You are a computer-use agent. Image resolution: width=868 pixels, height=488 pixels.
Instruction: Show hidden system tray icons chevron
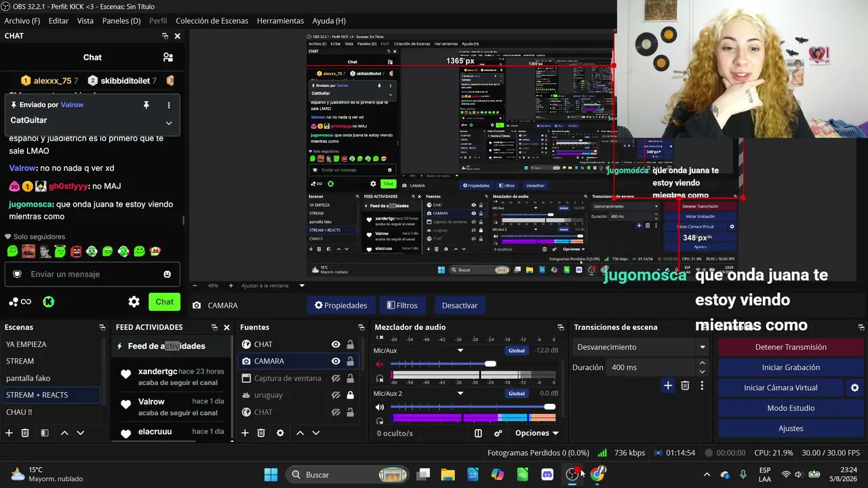(707, 474)
